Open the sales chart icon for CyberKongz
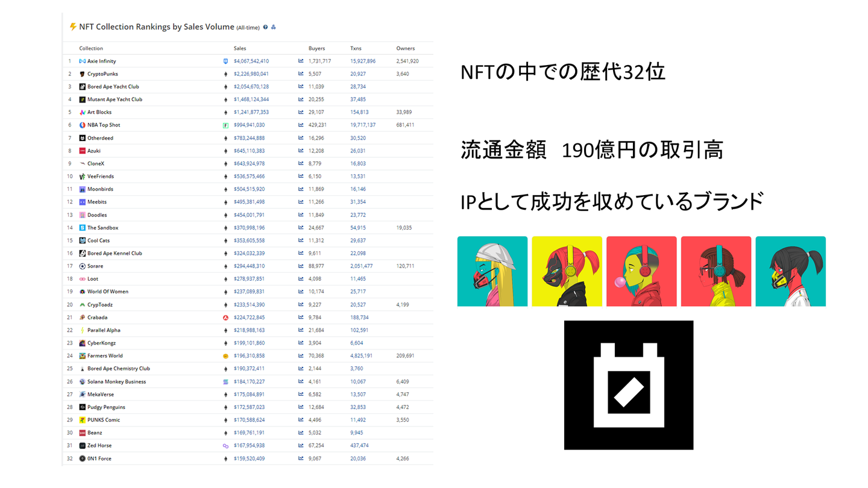Screen dimensions: 868x488 click(301, 343)
